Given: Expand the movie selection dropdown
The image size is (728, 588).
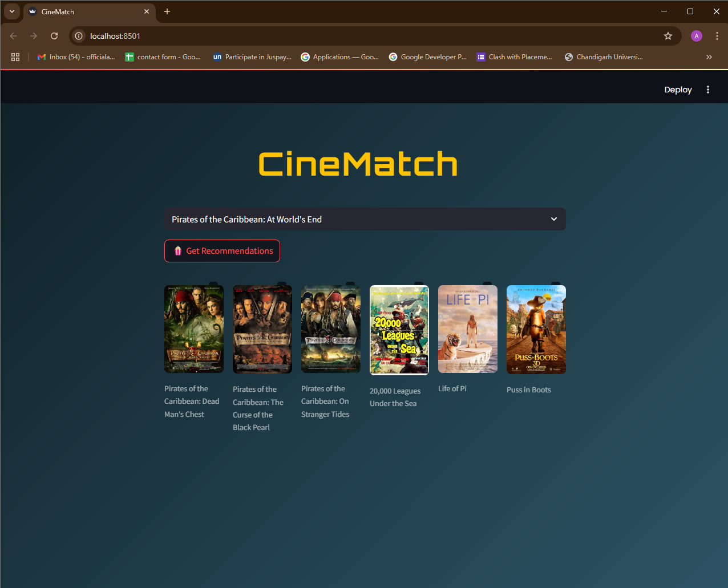Looking at the screenshot, I should click(365, 219).
